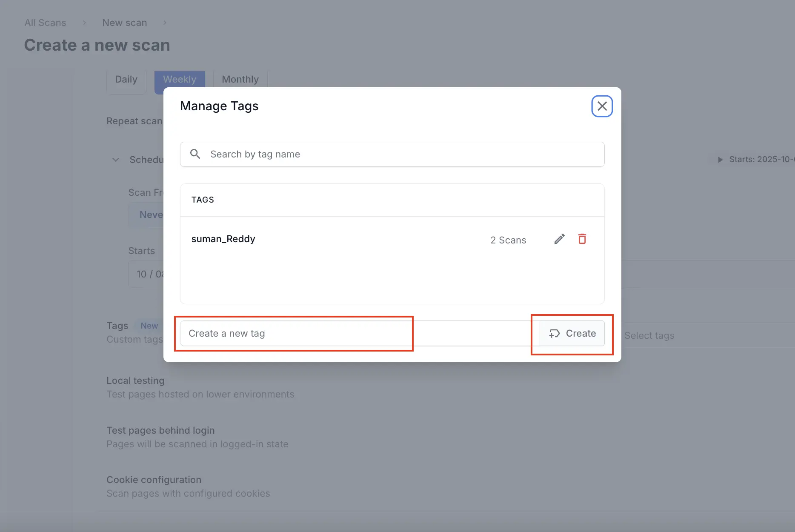Click the magnifier icon in tag search
795x532 pixels.
click(195, 154)
